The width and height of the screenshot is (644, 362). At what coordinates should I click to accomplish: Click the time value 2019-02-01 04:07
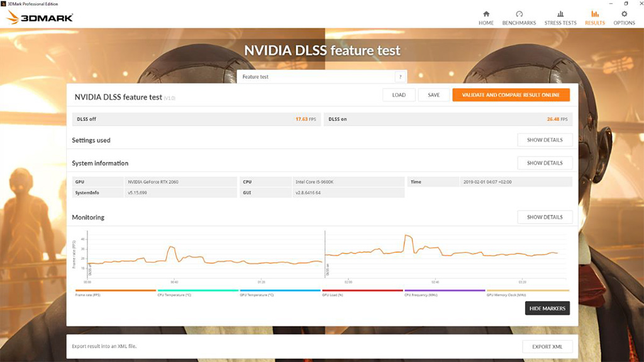[487, 182]
